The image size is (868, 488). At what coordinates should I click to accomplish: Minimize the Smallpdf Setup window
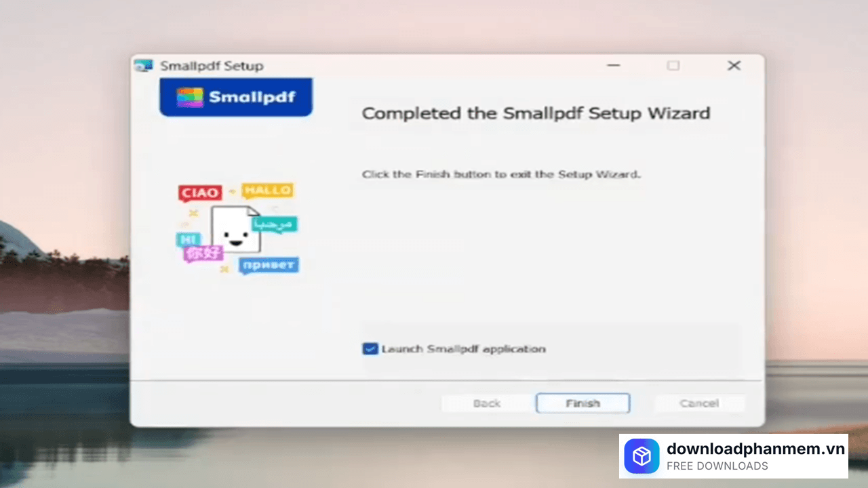(x=614, y=66)
